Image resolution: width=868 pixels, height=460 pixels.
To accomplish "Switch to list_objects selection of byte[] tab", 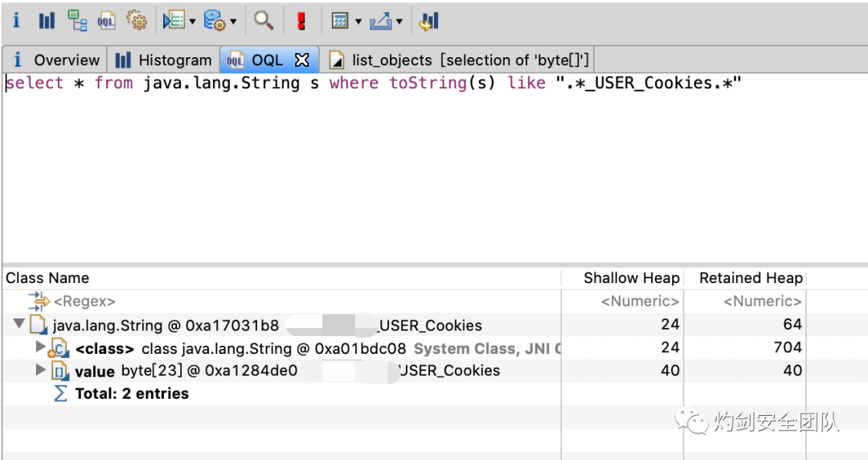I will tap(459, 60).
